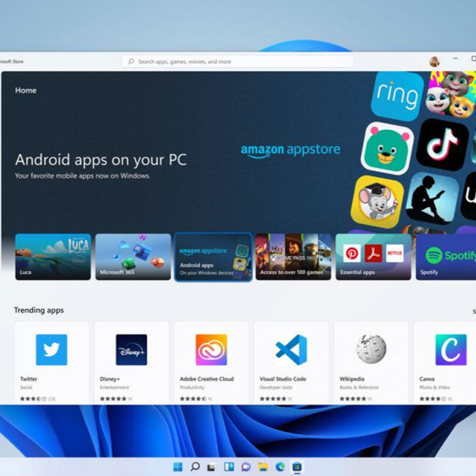Open the Visual Studio Code icon

[291, 350]
